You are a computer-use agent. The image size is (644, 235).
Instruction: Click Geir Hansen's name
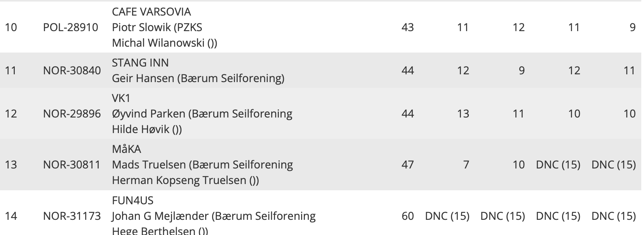[143, 78]
